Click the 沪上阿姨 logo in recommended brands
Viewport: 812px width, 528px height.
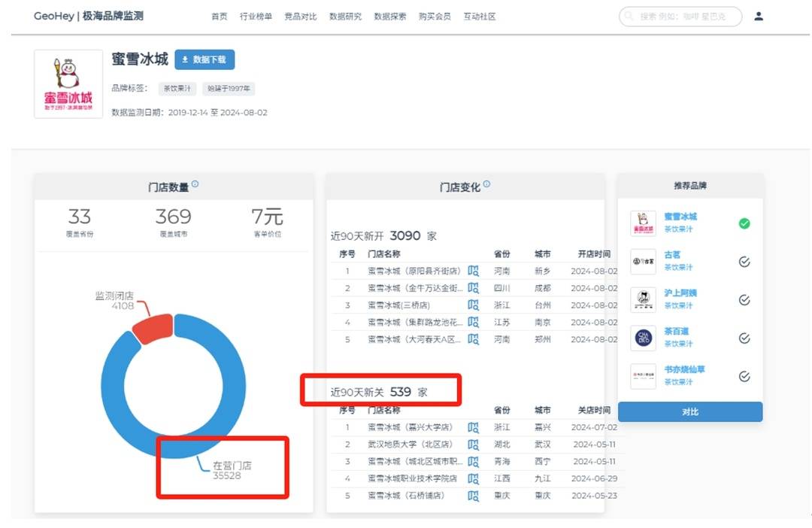[x=643, y=300]
